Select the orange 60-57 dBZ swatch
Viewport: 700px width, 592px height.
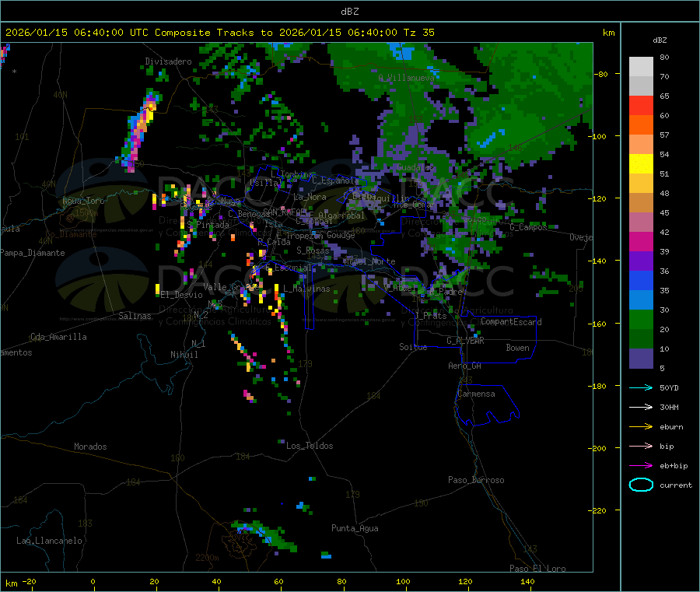tap(641, 125)
